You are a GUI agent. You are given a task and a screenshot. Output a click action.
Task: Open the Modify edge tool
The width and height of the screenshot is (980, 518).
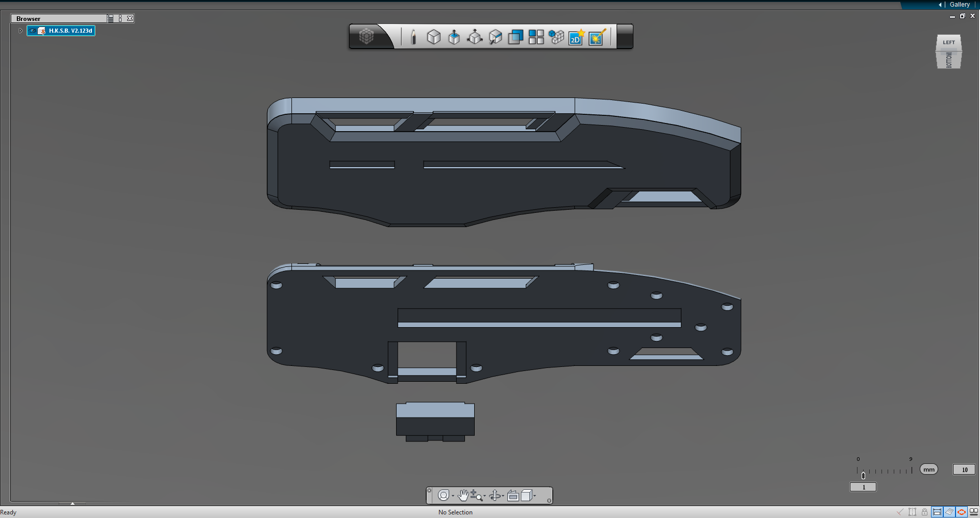coord(495,37)
